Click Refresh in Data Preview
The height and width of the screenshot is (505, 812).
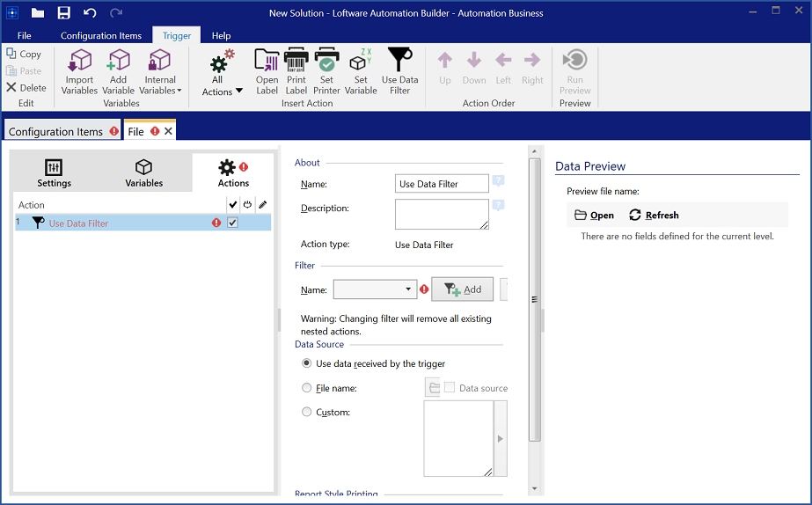pos(654,215)
